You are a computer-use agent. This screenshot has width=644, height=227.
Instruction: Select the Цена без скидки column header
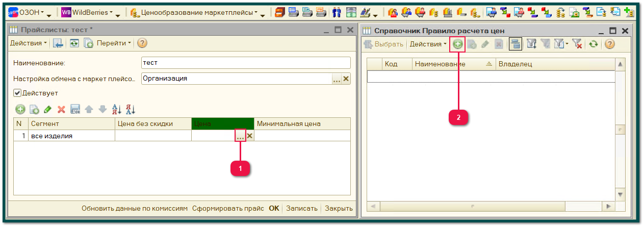[153, 124]
